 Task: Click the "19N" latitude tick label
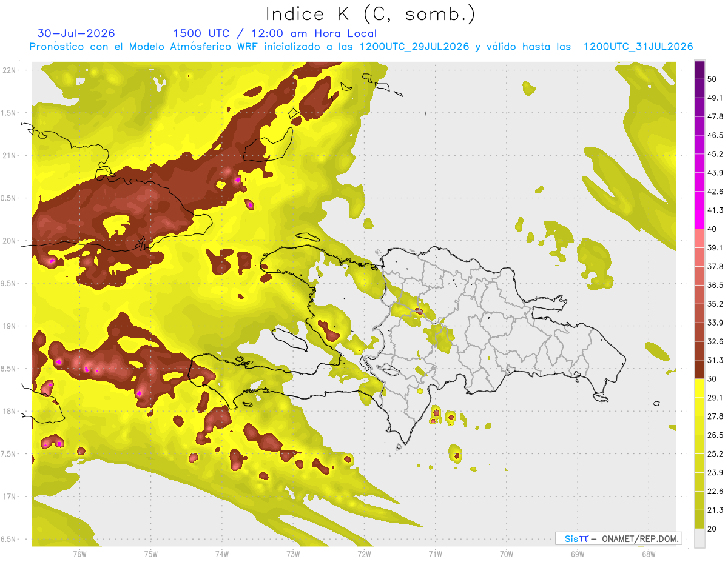(x=10, y=326)
